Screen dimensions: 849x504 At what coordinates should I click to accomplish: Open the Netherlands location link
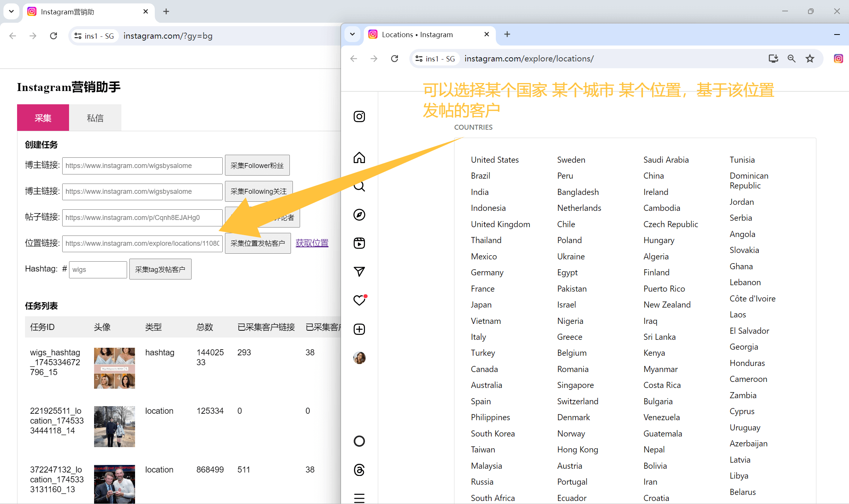(579, 208)
